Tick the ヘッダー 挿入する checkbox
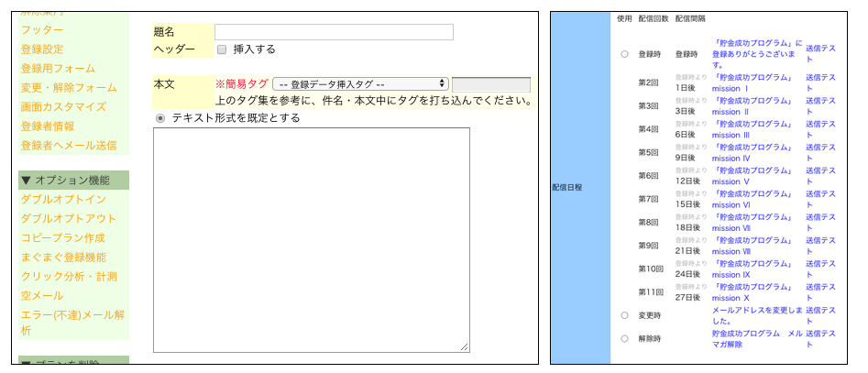The width and height of the screenshot is (868, 373). point(222,49)
